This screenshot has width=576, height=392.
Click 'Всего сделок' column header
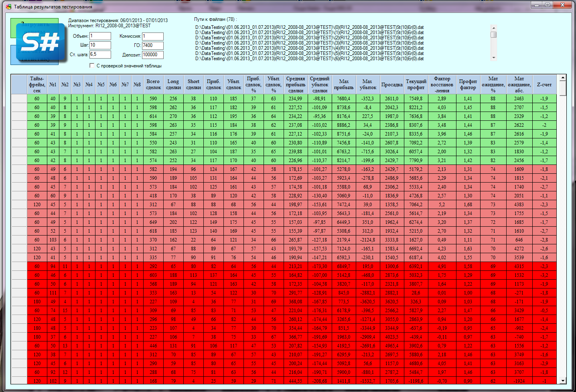pos(153,84)
